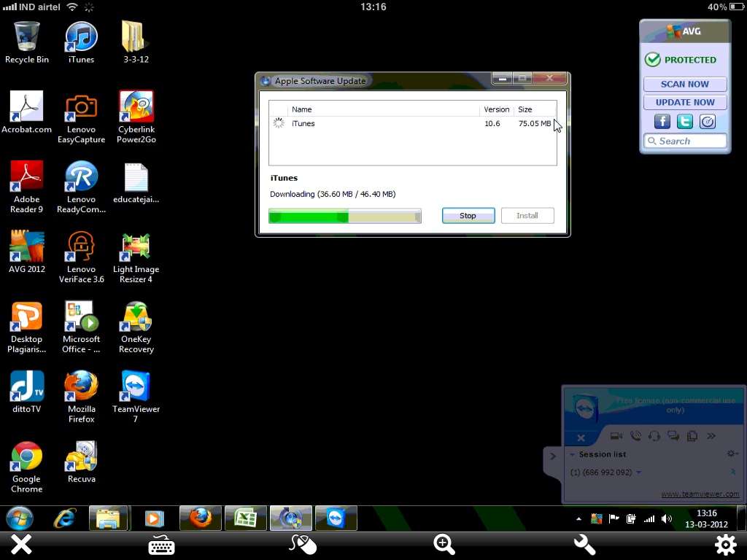The width and height of the screenshot is (747, 560).
Task: Open Adobe Reader 9 shortcut
Action: tap(27, 187)
